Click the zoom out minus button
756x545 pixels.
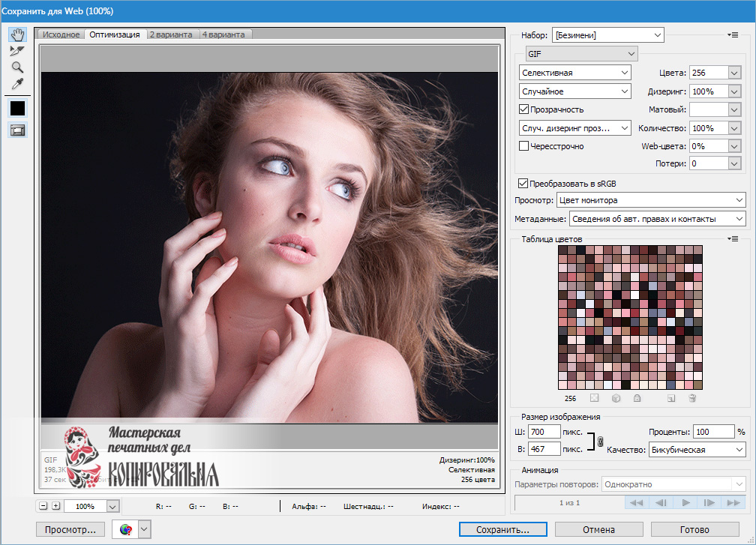coord(43,506)
